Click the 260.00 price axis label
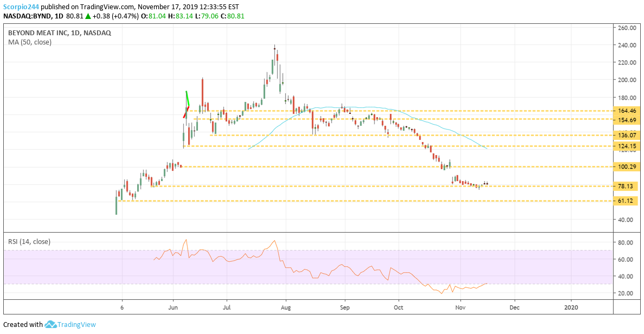This screenshot has height=334, width=644. [x=627, y=28]
